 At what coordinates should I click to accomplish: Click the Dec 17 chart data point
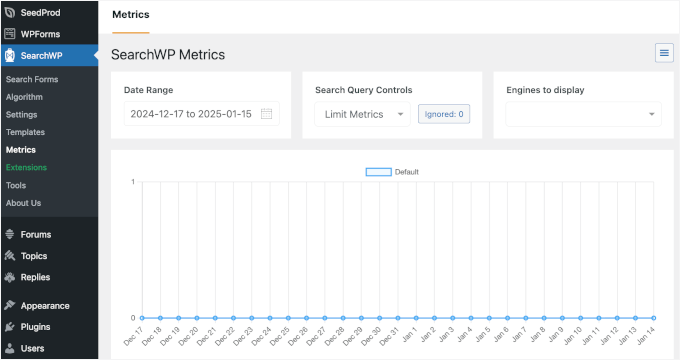[x=142, y=318]
